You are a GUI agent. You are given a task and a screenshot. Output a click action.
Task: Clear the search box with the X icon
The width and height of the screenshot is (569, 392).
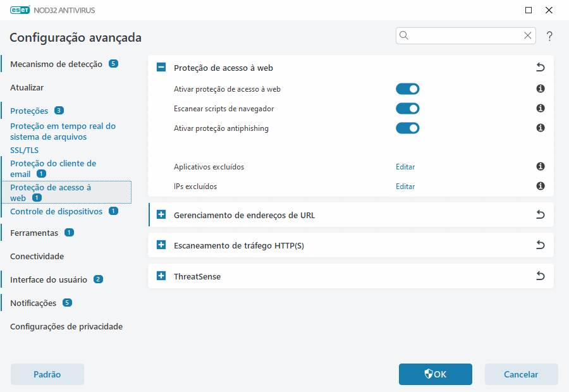point(527,35)
